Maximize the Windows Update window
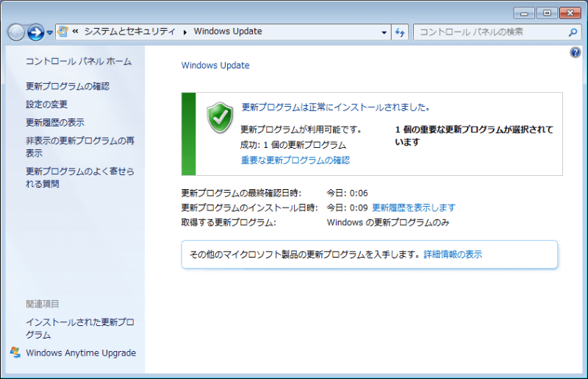Screen dimensions: 588x379 547,13
